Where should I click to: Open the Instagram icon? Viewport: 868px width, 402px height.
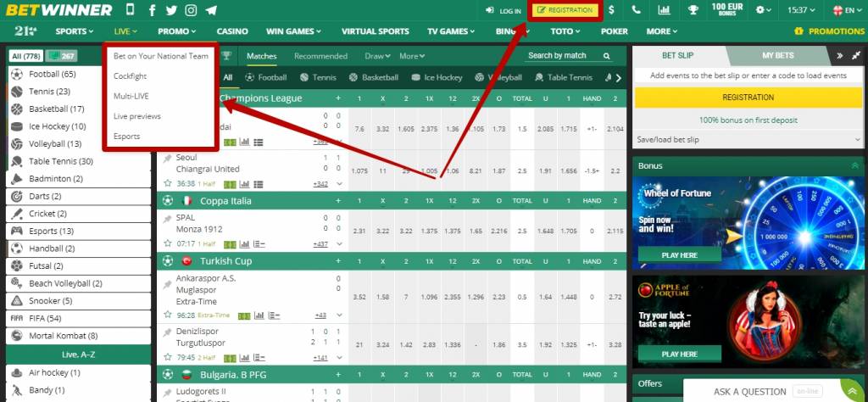[x=191, y=10]
